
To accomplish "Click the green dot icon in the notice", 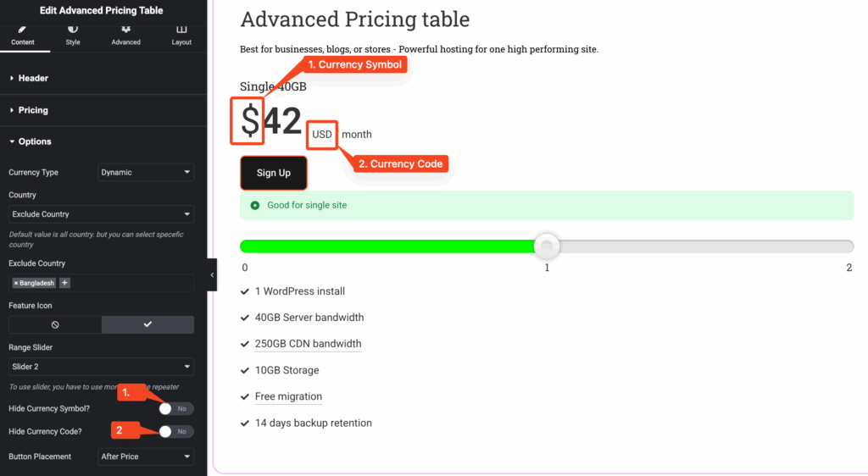I will point(254,205).
